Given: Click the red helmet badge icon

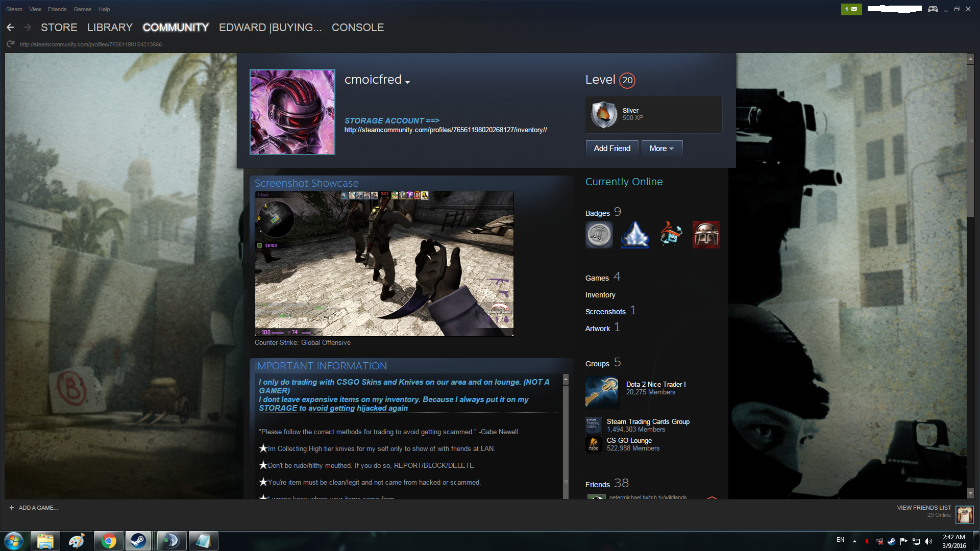Looking at the screenshot, I should click(x=706, y=235).
